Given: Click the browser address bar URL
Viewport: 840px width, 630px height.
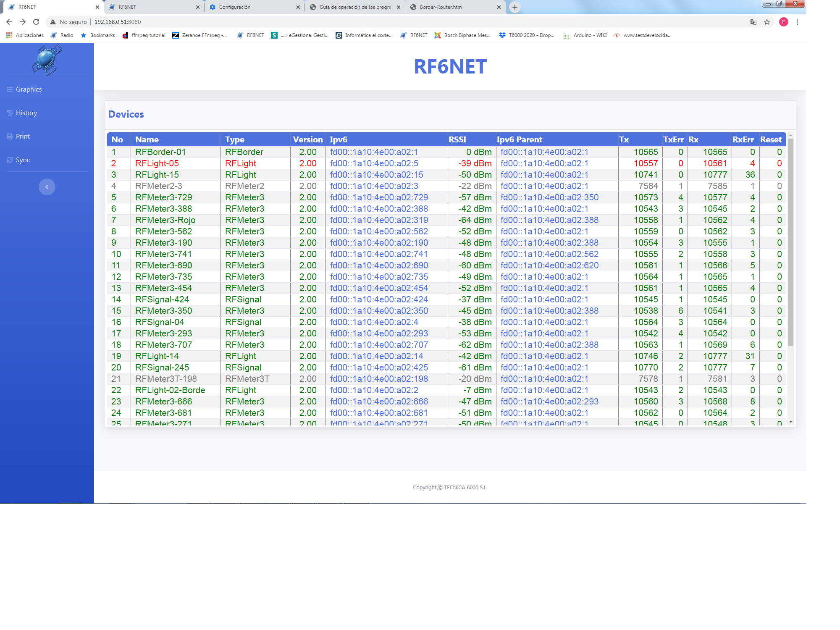Looking at the screenshot, I should click(x=118, y=22).
